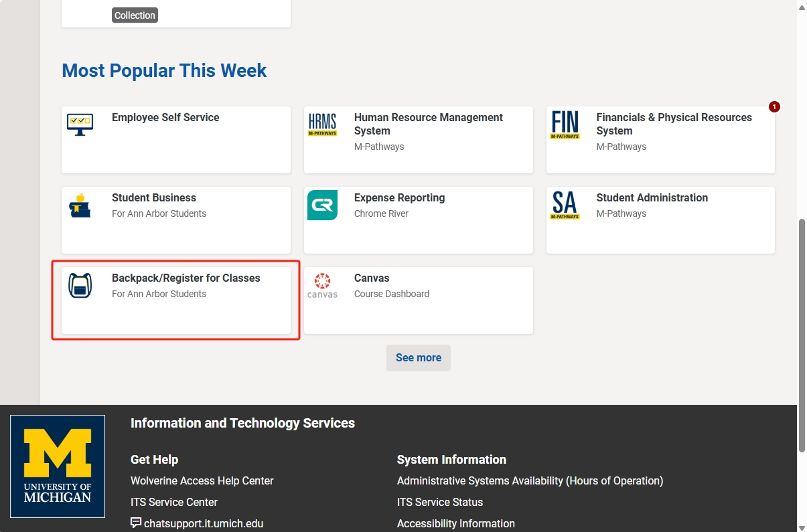The width and height of the screenshot is (807, 532).
Task: Click the scrollbar down arrow
Action: point(802,527)
